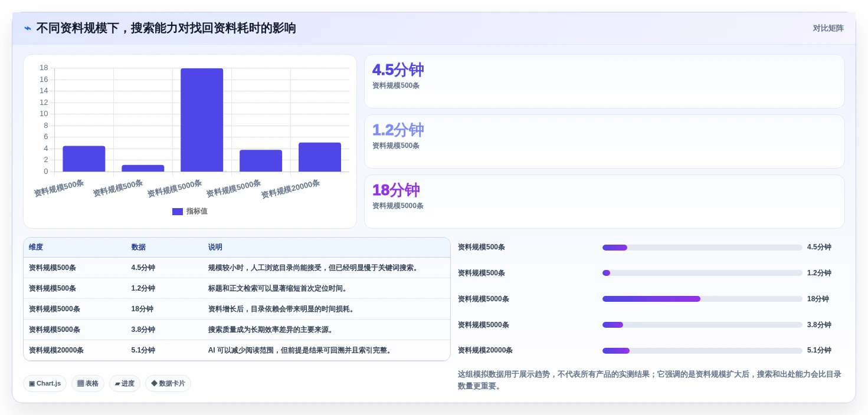Click the progress bar for 4.5分钟
Viewport: 868px width, 415px height.
coord(702,248)
